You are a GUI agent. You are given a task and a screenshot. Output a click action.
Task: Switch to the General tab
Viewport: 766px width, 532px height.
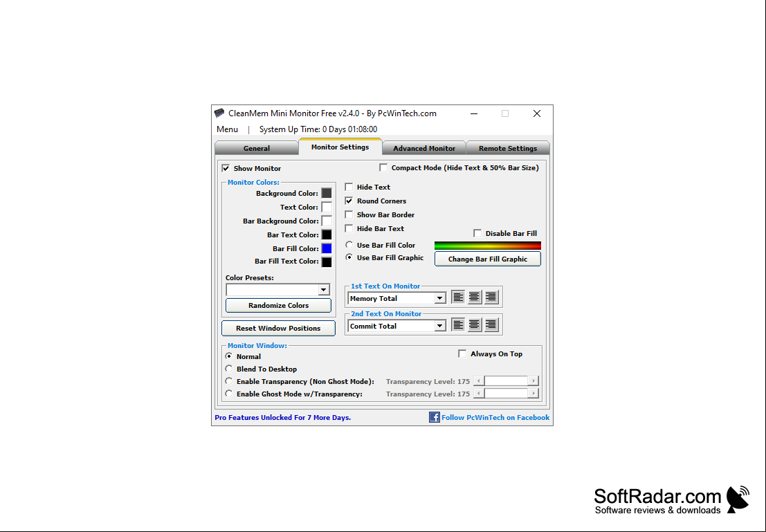tap(257, 148)
